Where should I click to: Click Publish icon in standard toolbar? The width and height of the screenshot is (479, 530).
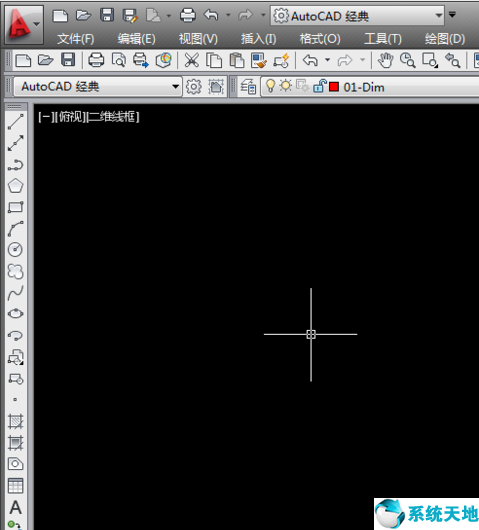point(141,60)
